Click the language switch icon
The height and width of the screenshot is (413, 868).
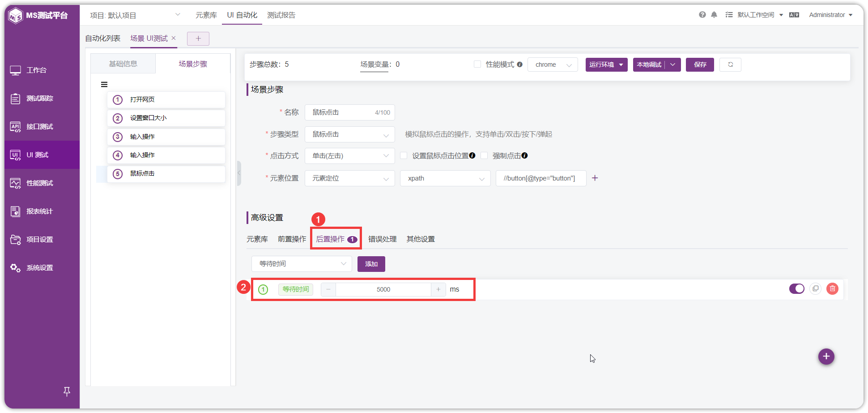tap(794, 15)
